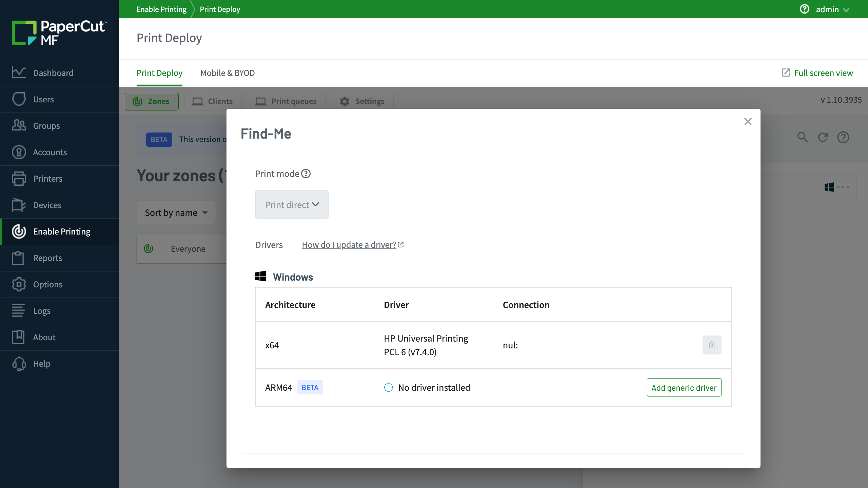The height and width of the screenshot is (488, 868).
Task: Open the Print direct mode dropdown
Action: (292, 204)
